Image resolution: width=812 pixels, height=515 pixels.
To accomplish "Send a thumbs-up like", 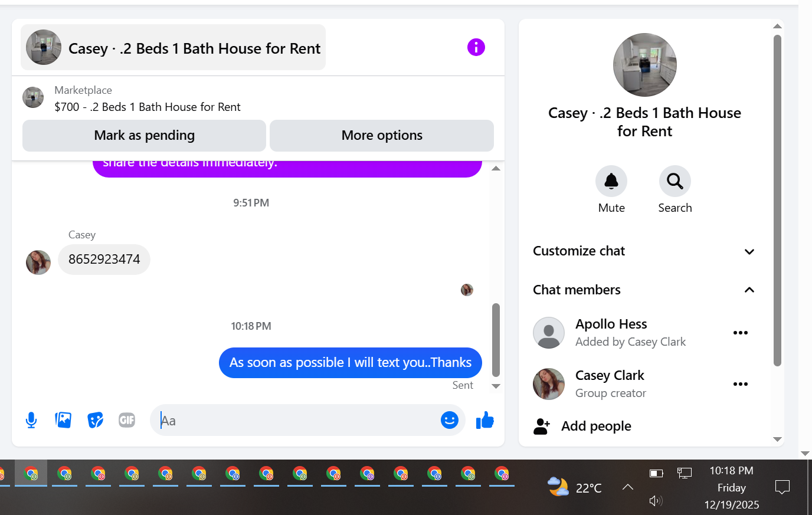I will tap(485, 420).
